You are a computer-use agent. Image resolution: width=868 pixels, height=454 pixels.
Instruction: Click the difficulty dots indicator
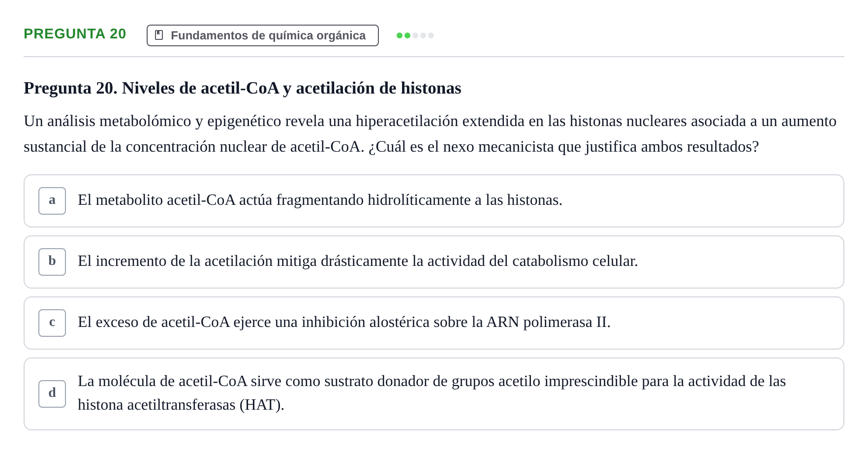click(x=415, y=35)
